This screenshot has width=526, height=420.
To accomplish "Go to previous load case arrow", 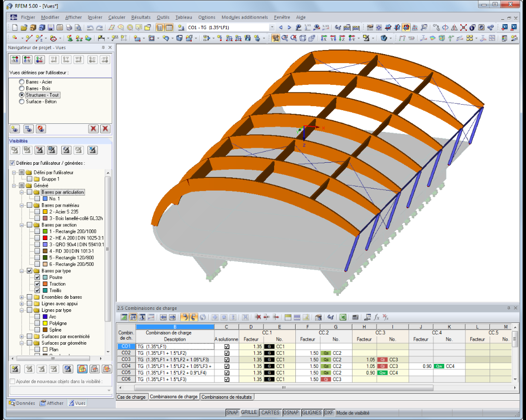I will click(x=281, y=27).
